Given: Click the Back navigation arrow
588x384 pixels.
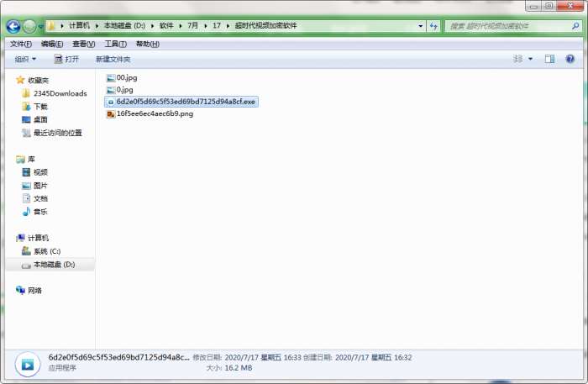Looking at the screenshot, I should pos(13,26).
